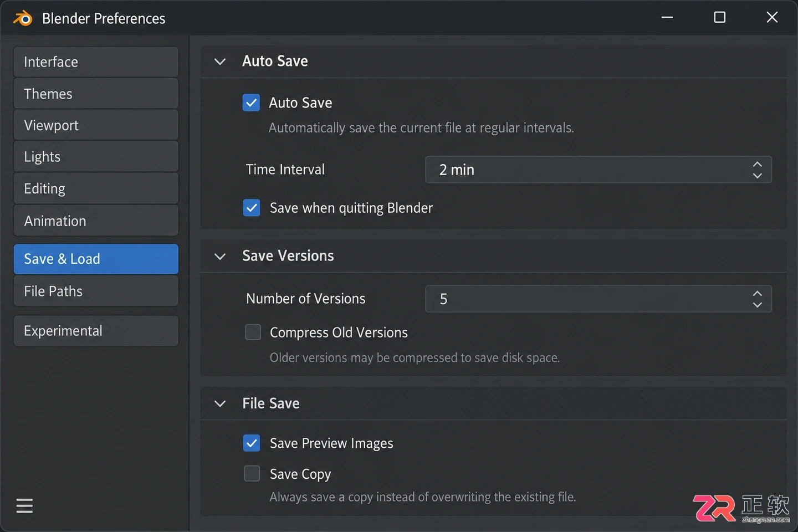Increase Time Interval with up arrow

tap(757, 165)
